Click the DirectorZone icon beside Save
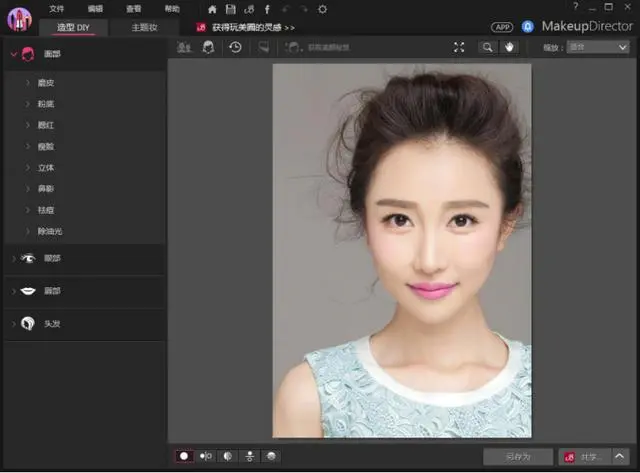This screenshot has width=640, height=473. [x=249, y=9]
